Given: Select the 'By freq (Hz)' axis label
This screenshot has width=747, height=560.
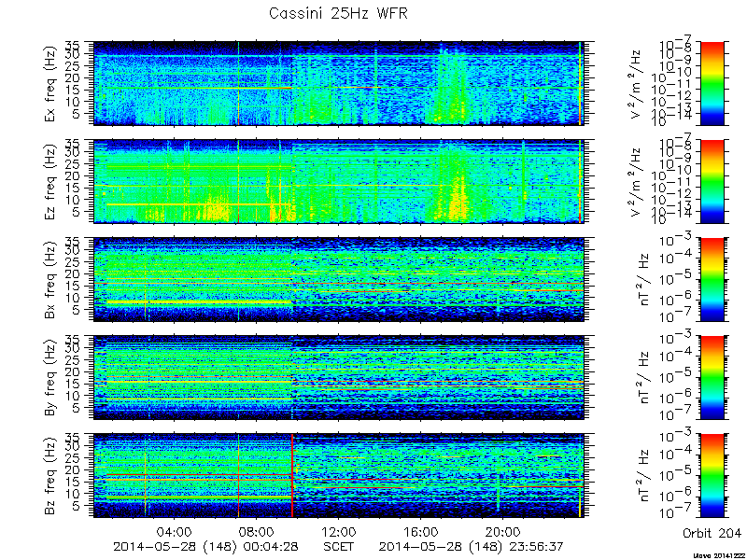Looking at the screenshot, I should (x=50, y=378).
